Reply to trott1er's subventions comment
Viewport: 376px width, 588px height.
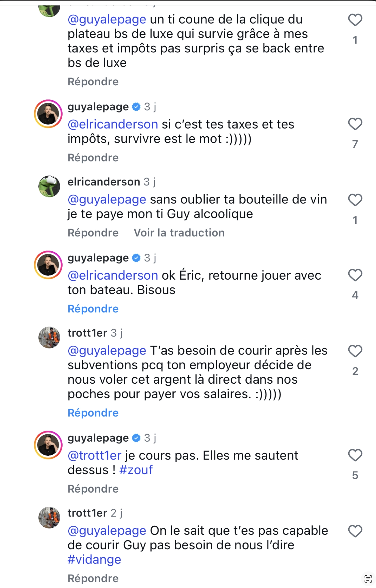pyautogui.click(x=93, y=413)
